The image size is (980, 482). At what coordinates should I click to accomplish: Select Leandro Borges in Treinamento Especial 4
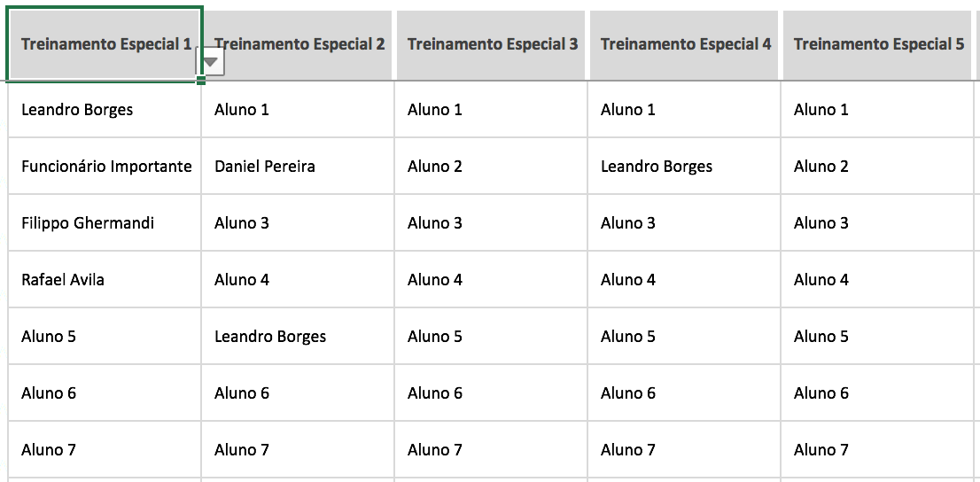[x=684, y=167]
